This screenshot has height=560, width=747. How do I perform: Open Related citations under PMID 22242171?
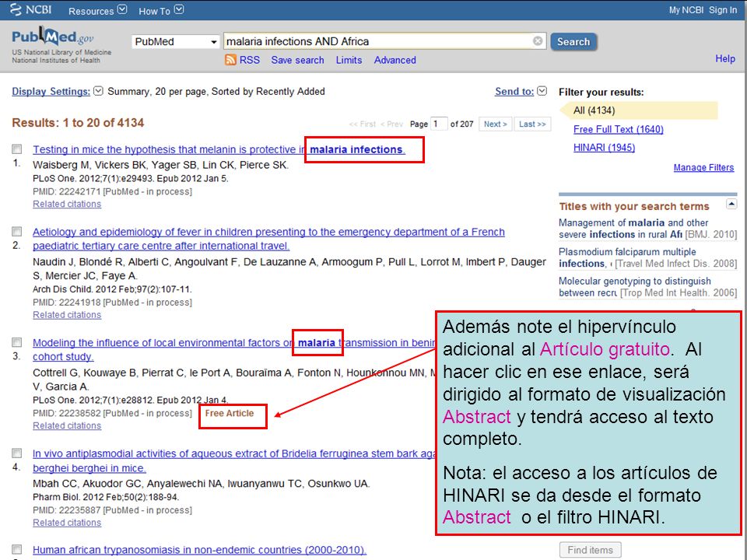click(67, 204)
